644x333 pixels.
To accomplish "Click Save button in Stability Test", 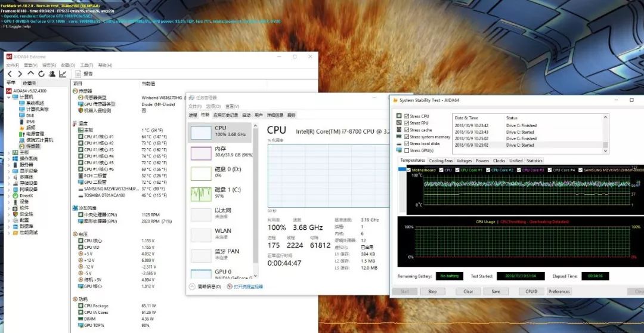I will [496, 291].
